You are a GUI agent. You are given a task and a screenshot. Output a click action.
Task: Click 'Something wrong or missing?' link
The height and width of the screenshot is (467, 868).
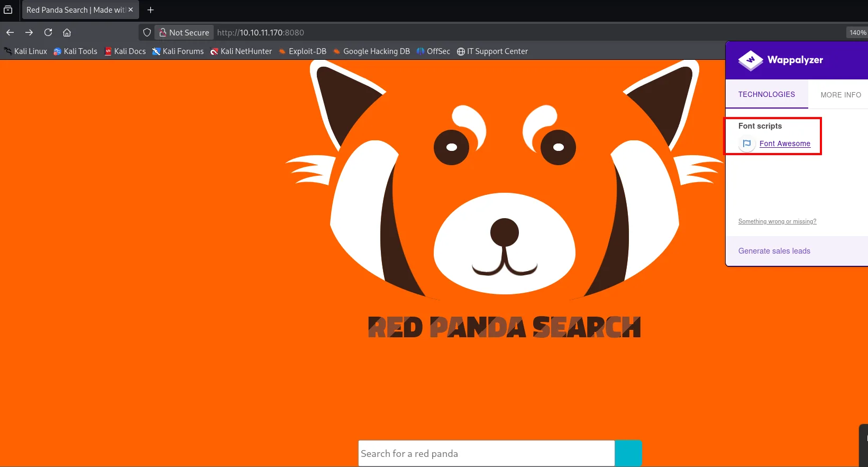click(777, 221)
